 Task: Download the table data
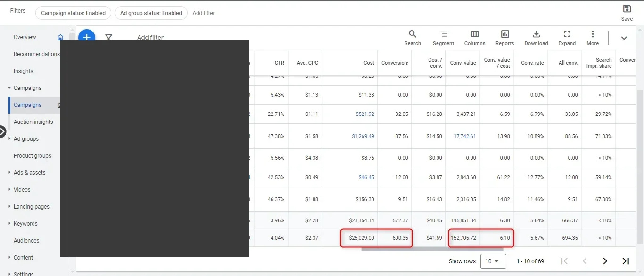click(x=536, y=38)
